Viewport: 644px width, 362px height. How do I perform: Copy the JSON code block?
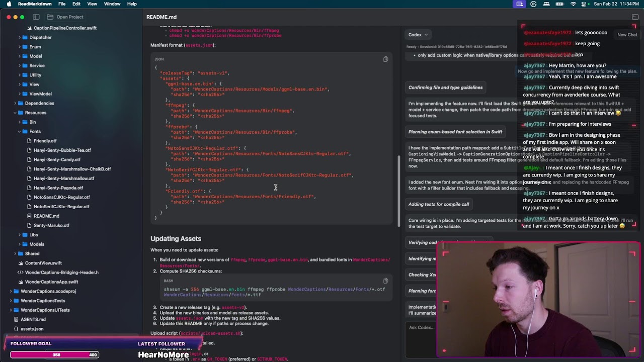(x=385, y=59)
